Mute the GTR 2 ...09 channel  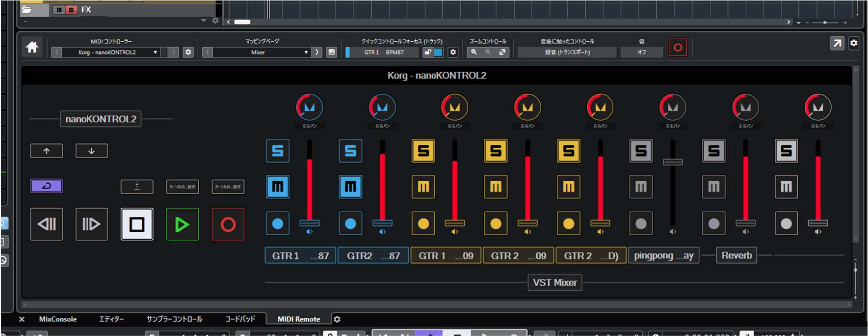(496, 187)
